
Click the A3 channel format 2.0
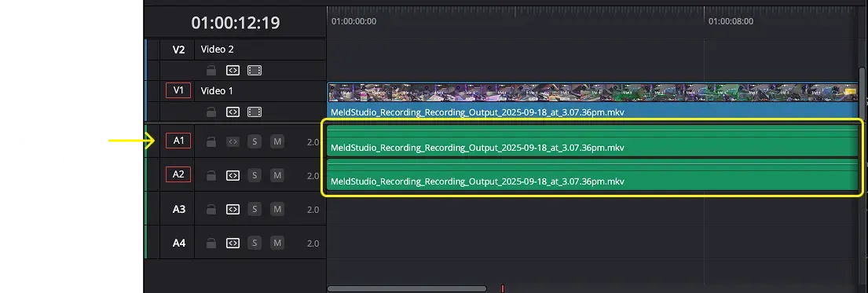tap(313, 210)
